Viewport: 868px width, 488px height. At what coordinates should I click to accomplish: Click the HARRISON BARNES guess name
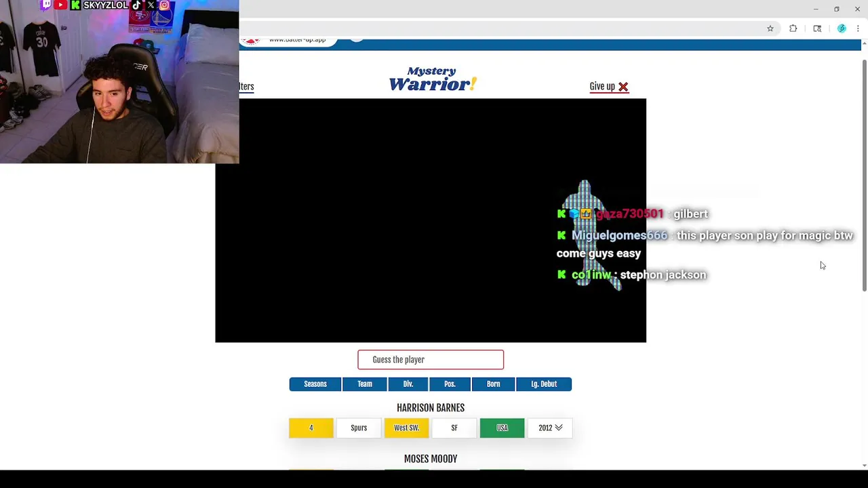coord(431,408)
